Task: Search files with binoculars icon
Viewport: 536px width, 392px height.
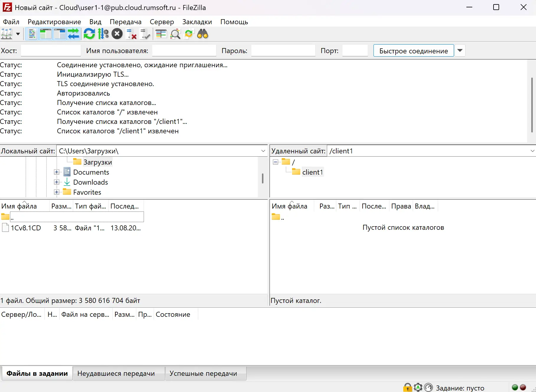Action: pyautogui.click(x=203, y=34)
